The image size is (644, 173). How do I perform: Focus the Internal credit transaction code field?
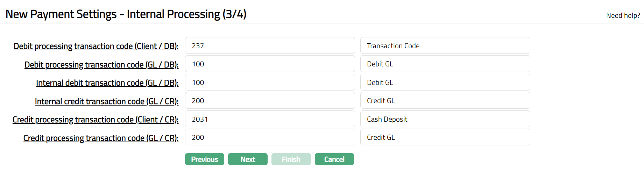pyautogui.click(x=270, y=101)
